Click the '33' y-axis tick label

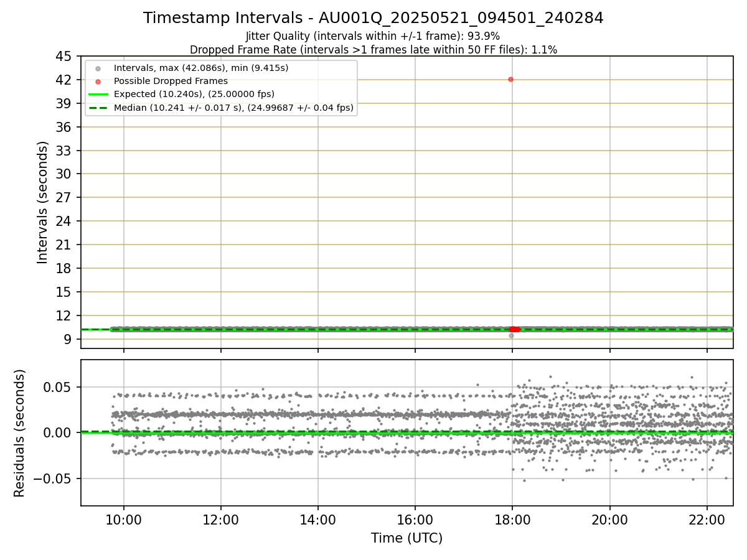click(x=63, y=151)
